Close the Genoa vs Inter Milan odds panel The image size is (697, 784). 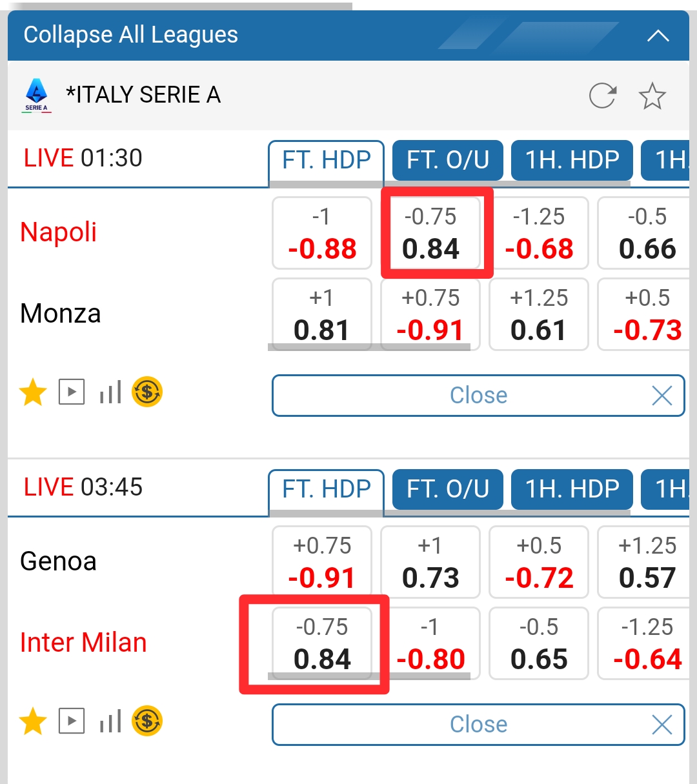click(478, 725)
